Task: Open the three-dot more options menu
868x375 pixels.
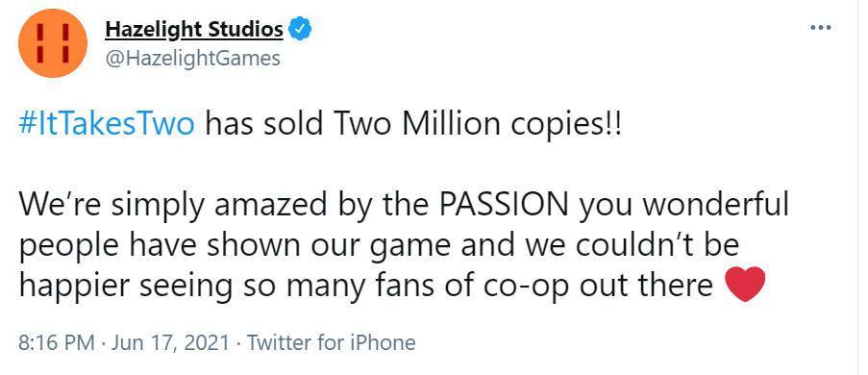Action: pyautogui.click(x=820, y=28)
